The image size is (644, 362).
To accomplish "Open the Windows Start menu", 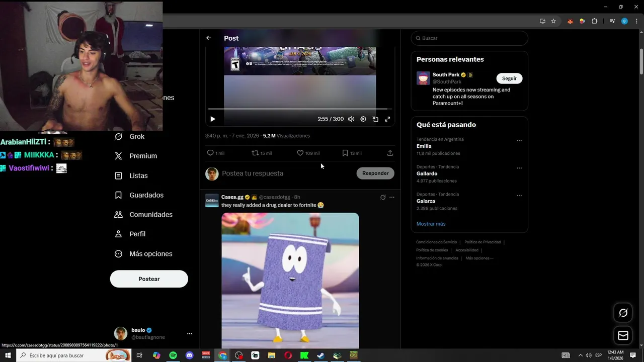I will pos(8,355).
